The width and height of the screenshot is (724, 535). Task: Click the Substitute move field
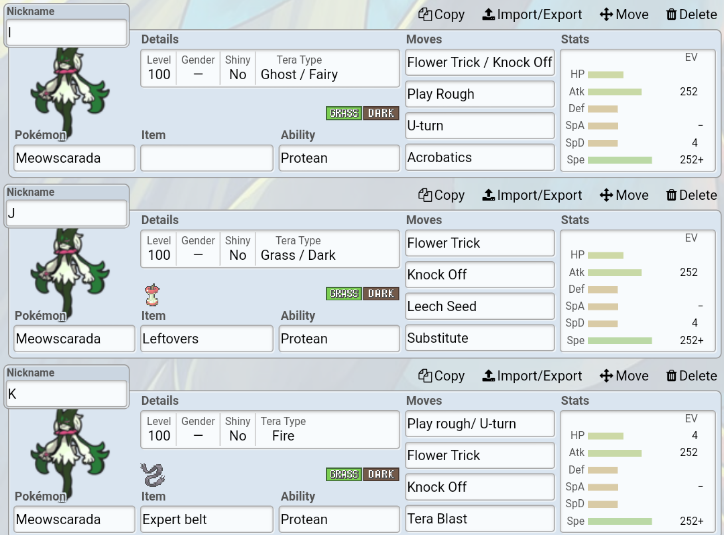point(480,338)
